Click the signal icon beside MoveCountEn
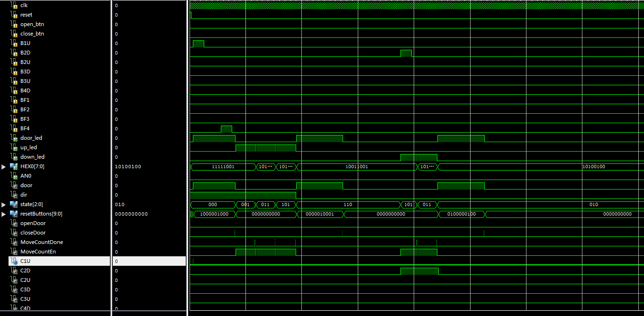644x316 pixels. click(14, 252)
